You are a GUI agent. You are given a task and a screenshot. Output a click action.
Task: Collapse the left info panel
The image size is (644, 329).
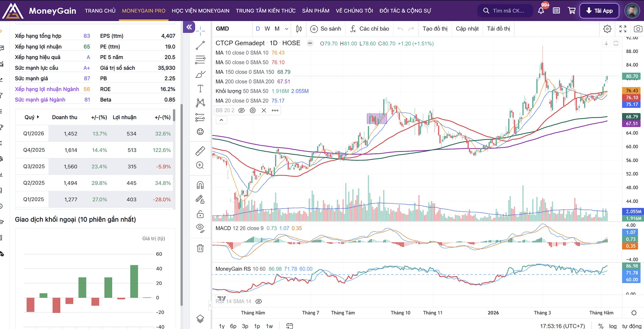click(189, 27)
